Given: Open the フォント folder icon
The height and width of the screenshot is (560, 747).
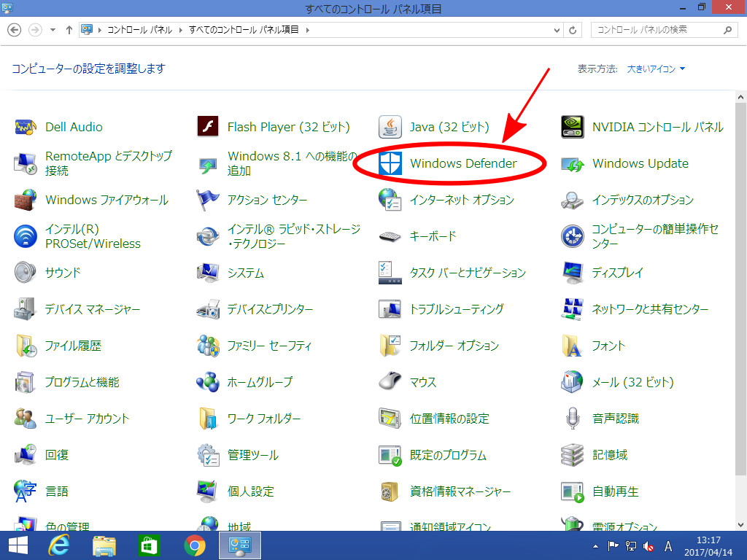Looking at the screenshot, I should pos(572,346).
